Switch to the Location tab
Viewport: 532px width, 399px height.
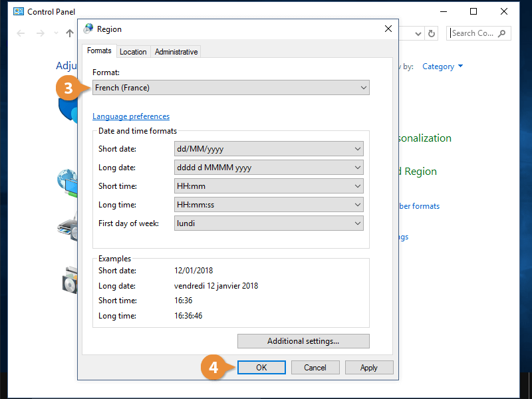[x=133, y=52]
